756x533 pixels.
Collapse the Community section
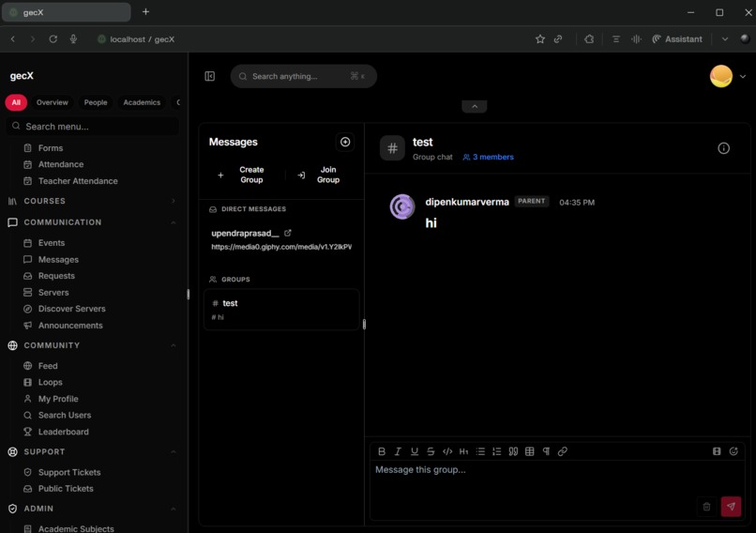(x=92, y=345)
